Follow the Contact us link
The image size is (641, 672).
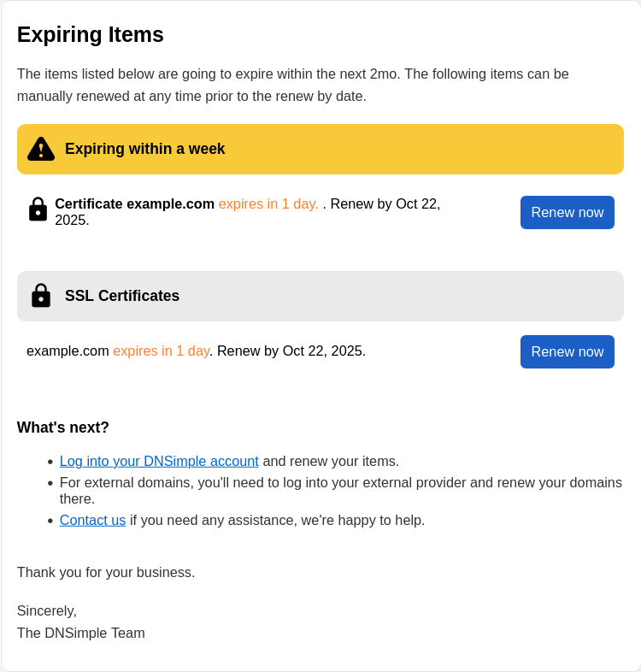[x=92, y=520]
